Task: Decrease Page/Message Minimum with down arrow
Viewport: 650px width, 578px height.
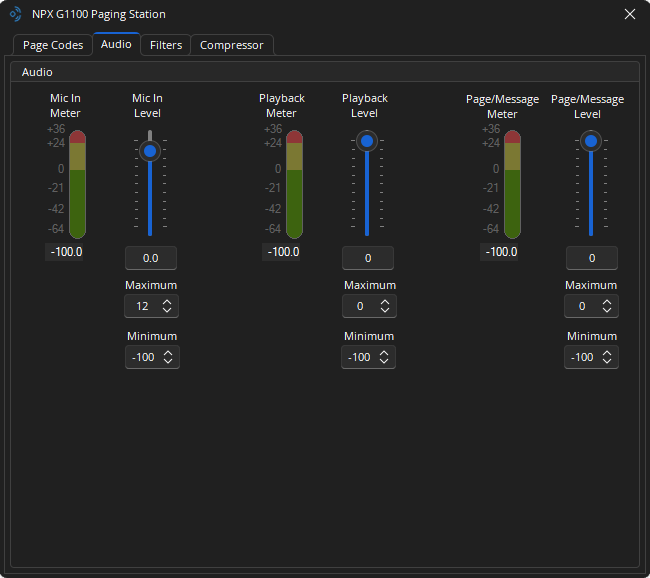Action: click(x=608, y=361)
